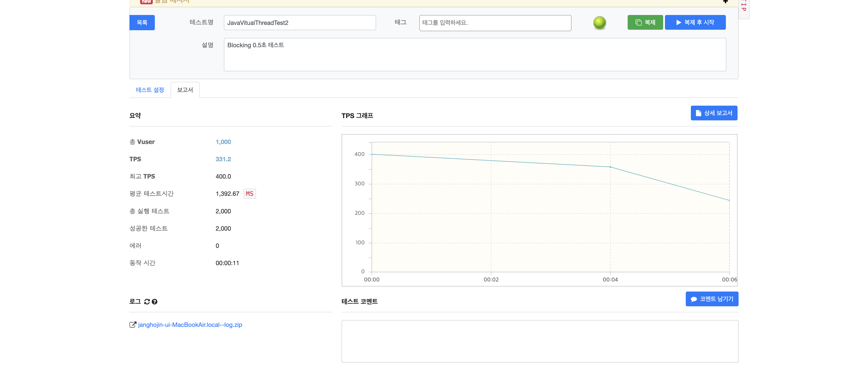Focus the 태그 tag input field
The height and width of the screenshot is (384, 868).
(495, 23)
